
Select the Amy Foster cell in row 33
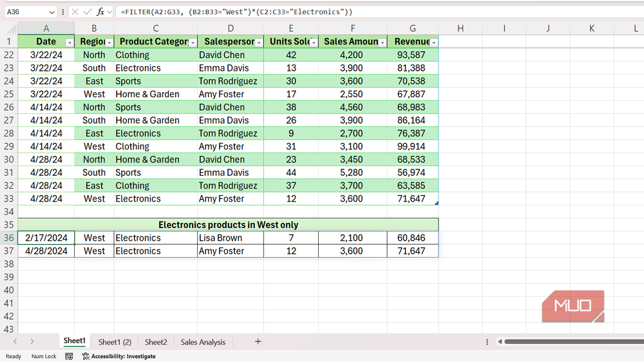click(x=231, y=199)
